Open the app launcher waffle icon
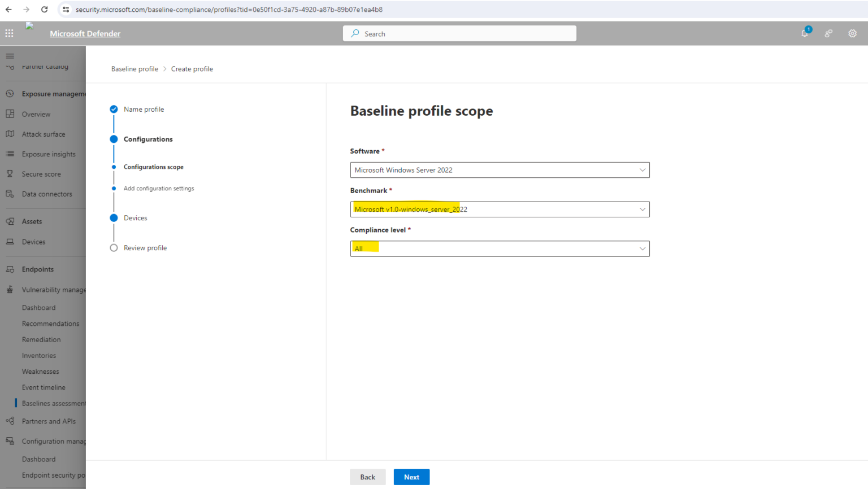Screen dimensions: 868x489 9,33
